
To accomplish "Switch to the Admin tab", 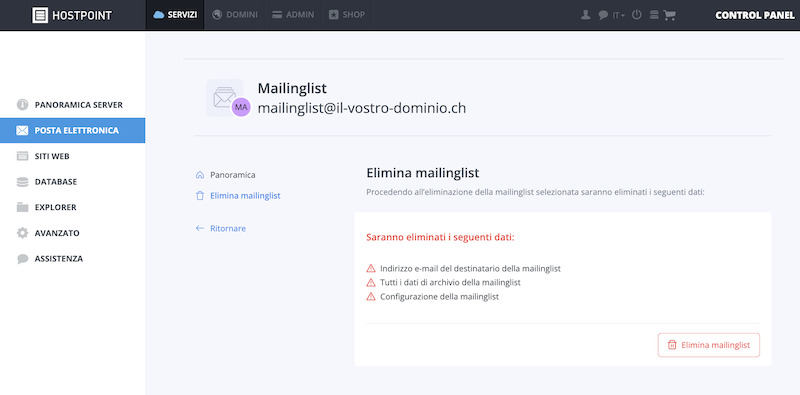I will pyautogui.click(x=293, y=15).
